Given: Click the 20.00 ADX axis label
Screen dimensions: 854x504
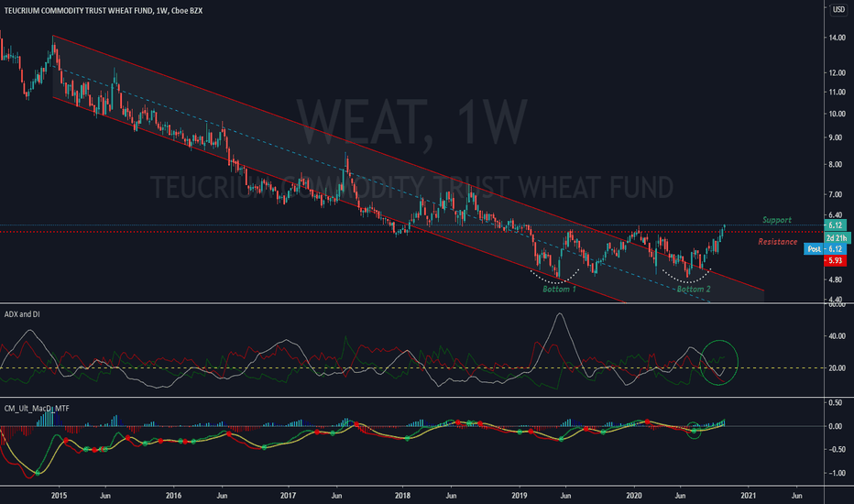Looking at the screenshot, I should (838, 367).
